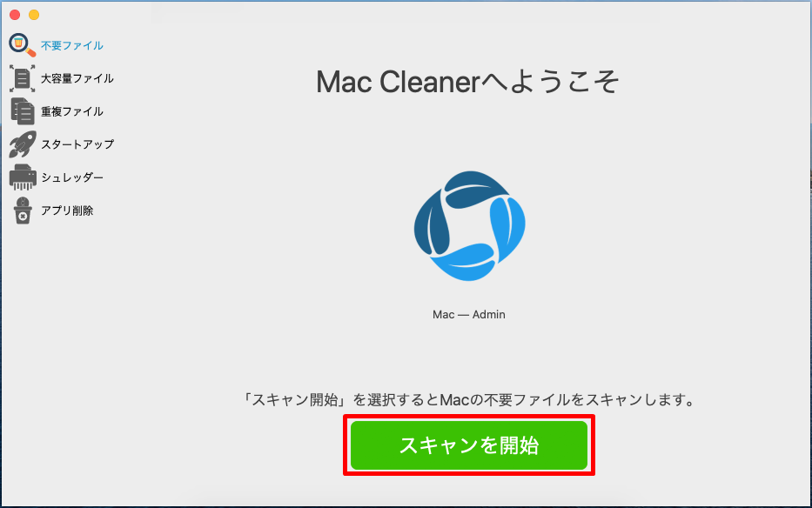Click the シュレッダー shredder icon
Viewport: 812px width, 508px height.
23,177
